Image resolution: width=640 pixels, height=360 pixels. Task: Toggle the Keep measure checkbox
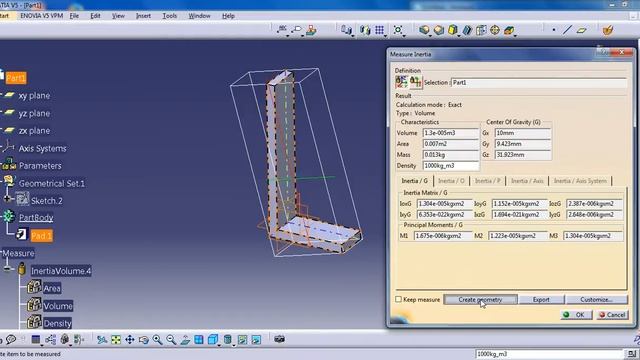pyautogui.click(x=398, y=300)
